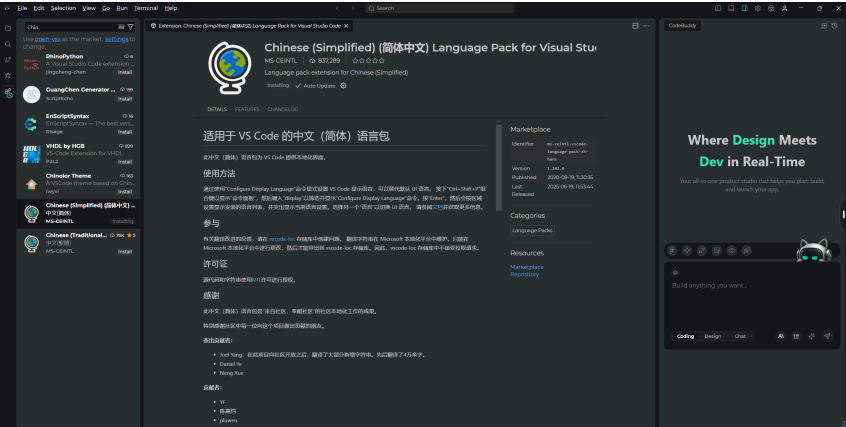Open the Explorer view in activity bar

8,27
